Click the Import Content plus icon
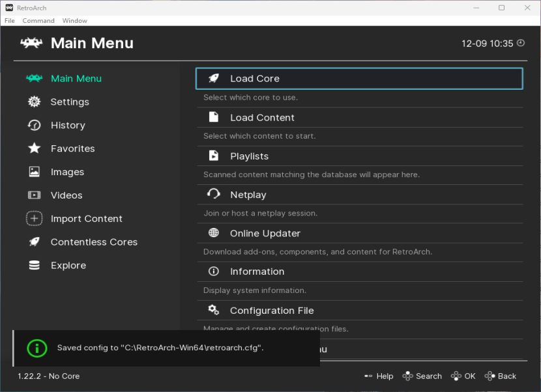Image resolution: width=541 pixels, height=392 pixels. point(34,219)
